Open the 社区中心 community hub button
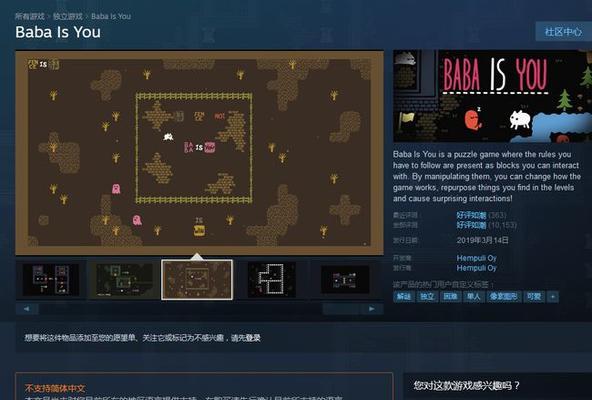 pos(563,32)
